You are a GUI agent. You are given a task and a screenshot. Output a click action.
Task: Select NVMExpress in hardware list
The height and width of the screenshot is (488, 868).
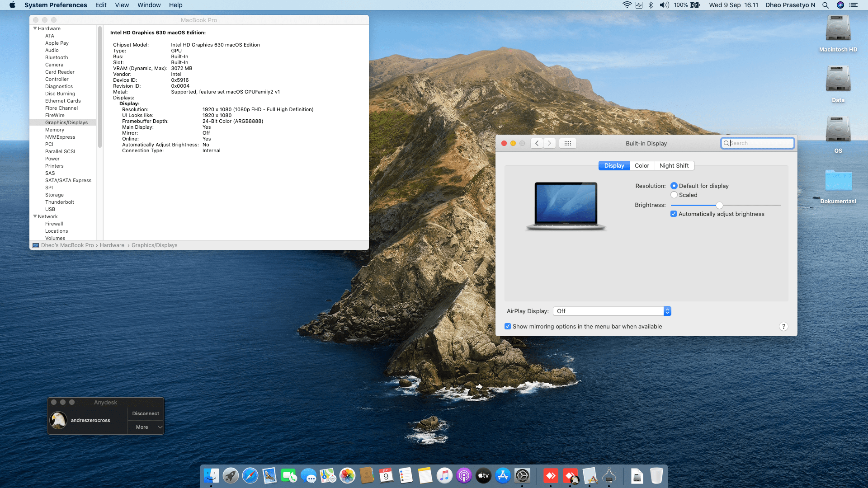click(60, 137)
